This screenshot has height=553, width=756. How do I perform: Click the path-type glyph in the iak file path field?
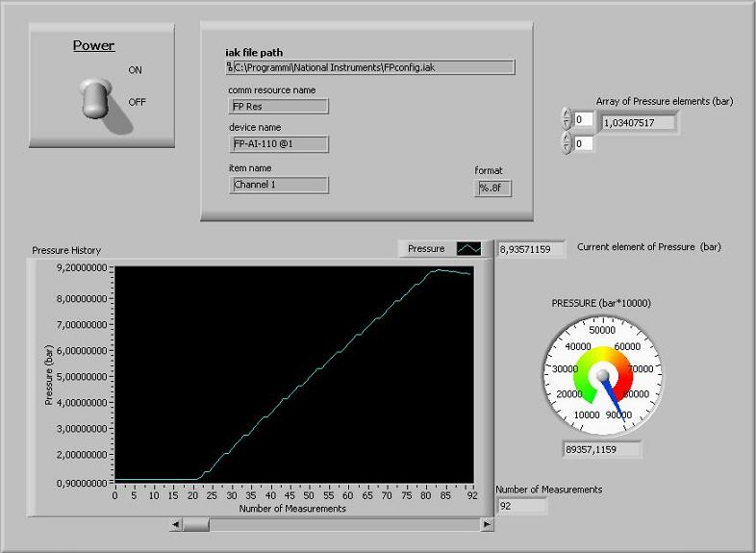[230, 67]
